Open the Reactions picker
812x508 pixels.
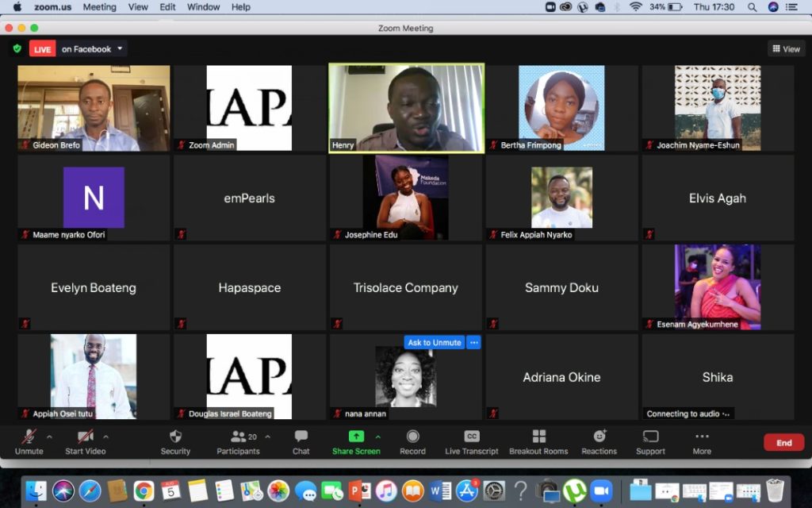[x=599, y=442]
